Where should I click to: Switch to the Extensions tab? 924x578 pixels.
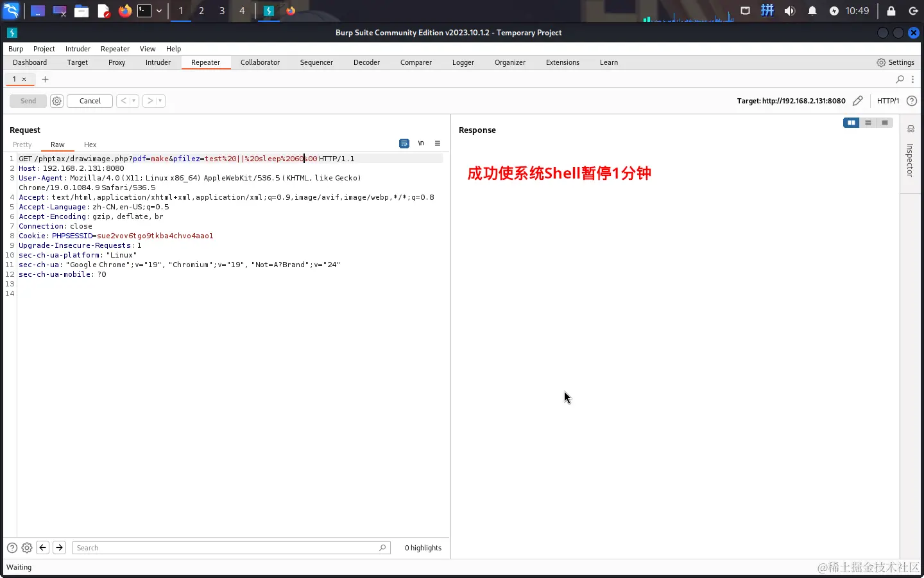click(563, 62)
